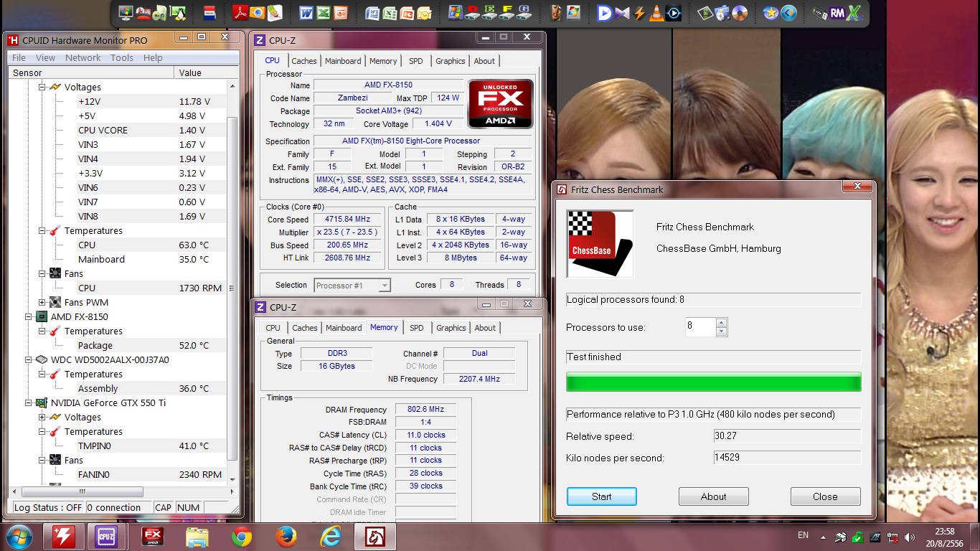Open Firefox from the taskbar
The width and height of the screenshot is (980, 551).
[286, 536]
